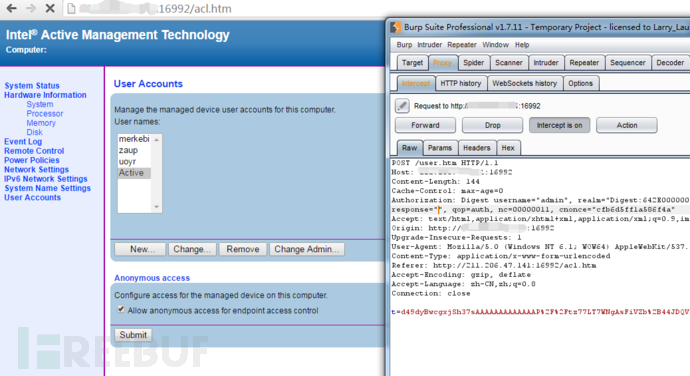This screenshot has height=376, width=690.
Task: Open the Burp menu
Action: (x=404, y=45)
